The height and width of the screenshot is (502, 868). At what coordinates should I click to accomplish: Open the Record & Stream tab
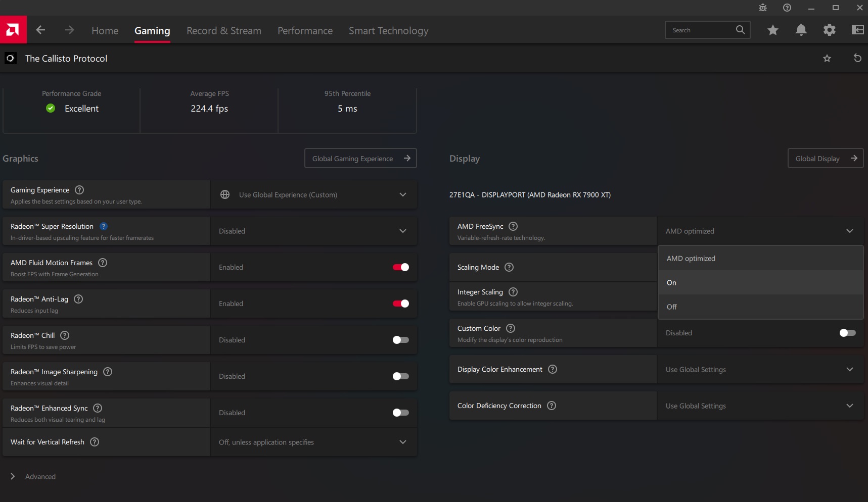224,31
